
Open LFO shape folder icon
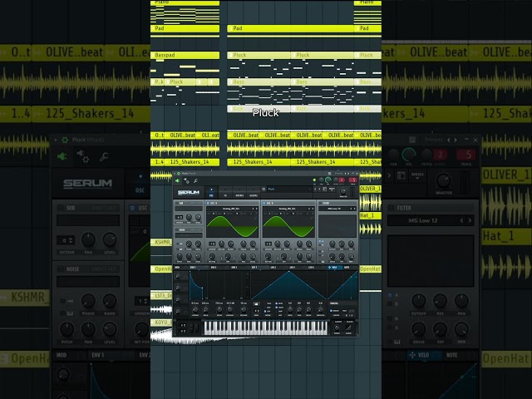point(256,303)
